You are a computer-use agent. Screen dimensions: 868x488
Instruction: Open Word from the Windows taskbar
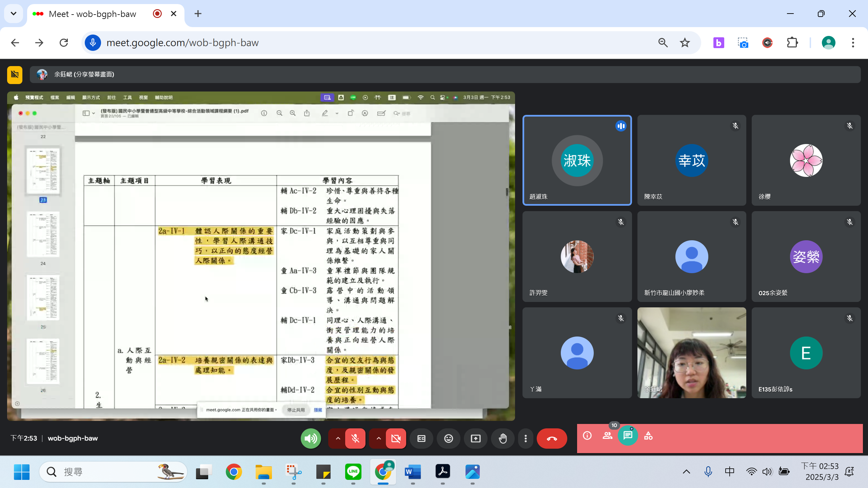tap(413, 472)
